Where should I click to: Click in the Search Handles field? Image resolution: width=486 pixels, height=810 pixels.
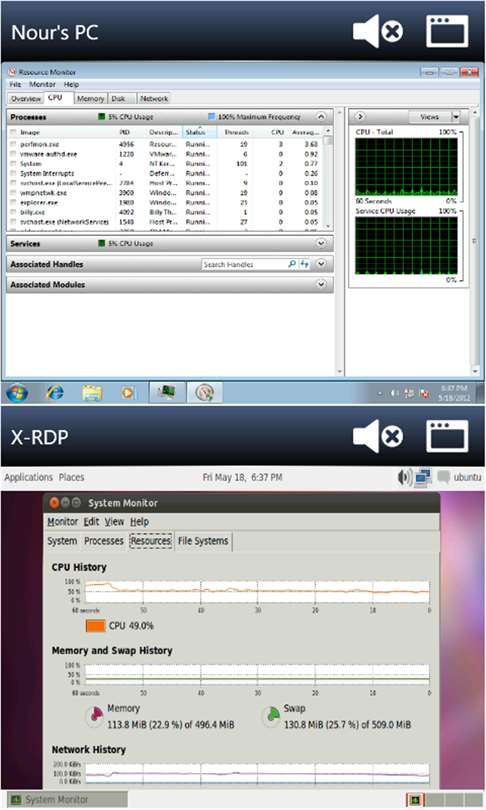coord(244,264)
